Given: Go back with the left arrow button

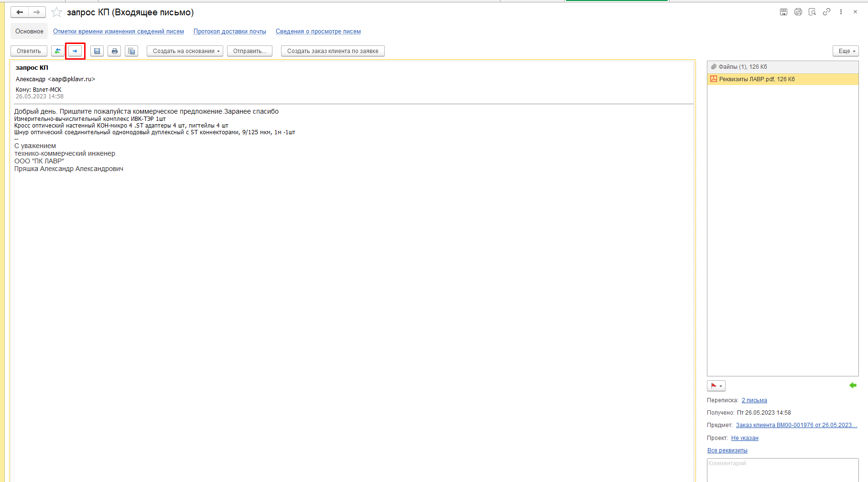Looking at the screenshot, I should point(20,12).
